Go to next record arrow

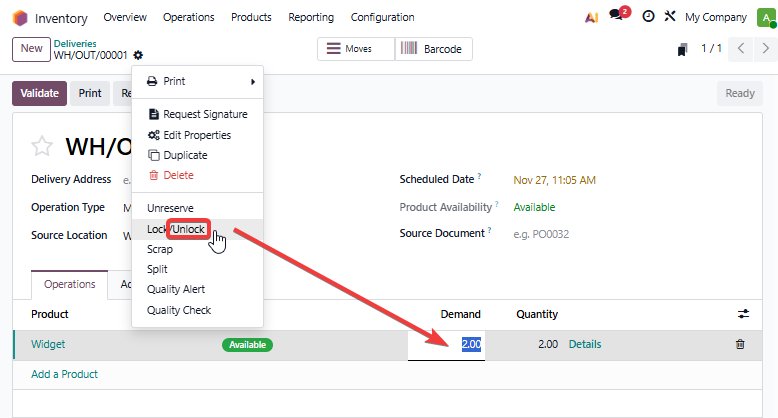coord(765,49)
